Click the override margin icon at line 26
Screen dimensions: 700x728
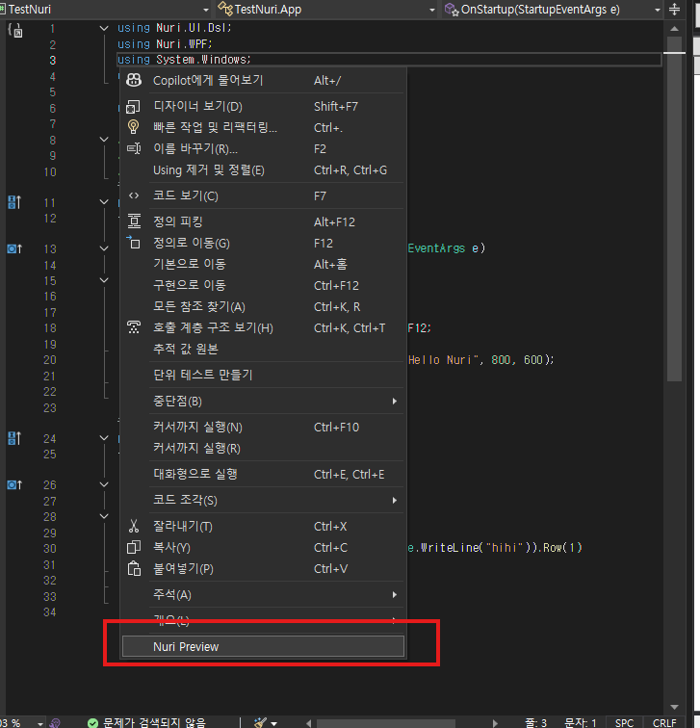click(14, 484)
